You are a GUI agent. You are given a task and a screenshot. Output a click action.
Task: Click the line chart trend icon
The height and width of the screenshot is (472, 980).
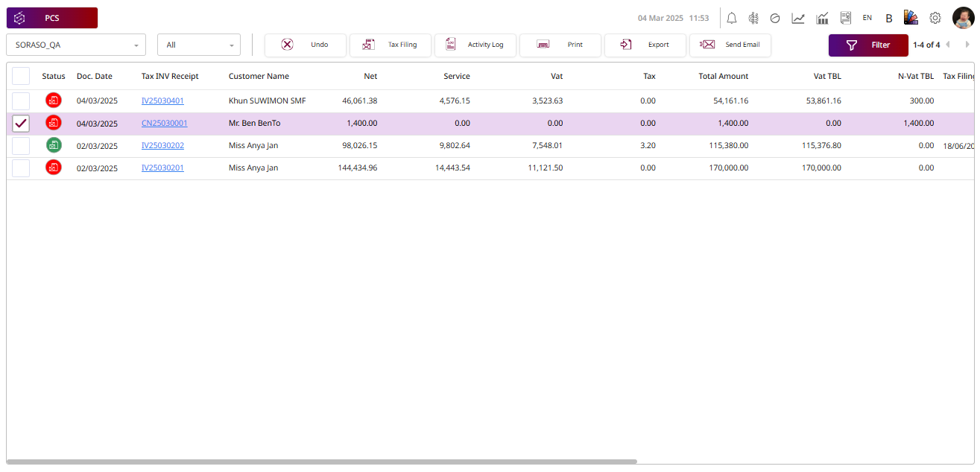(x=798, y=18)
